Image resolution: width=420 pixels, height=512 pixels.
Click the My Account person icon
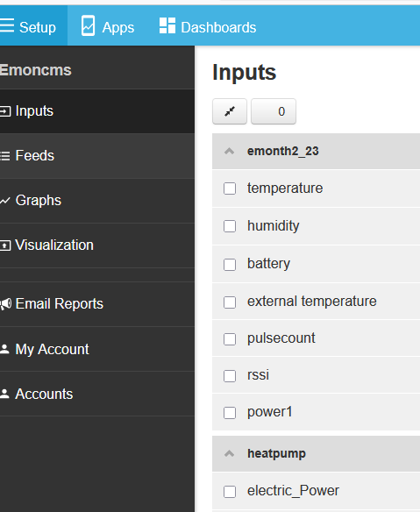4,349
